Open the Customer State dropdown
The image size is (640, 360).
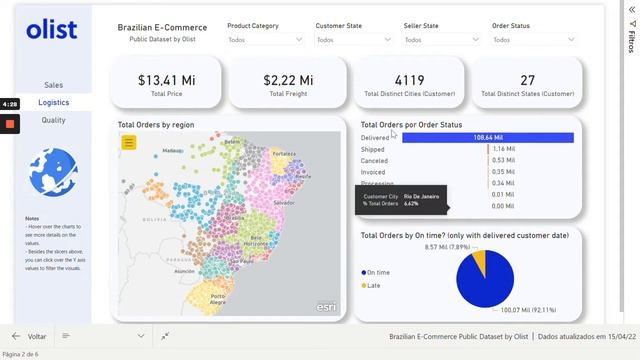(354, 40)
